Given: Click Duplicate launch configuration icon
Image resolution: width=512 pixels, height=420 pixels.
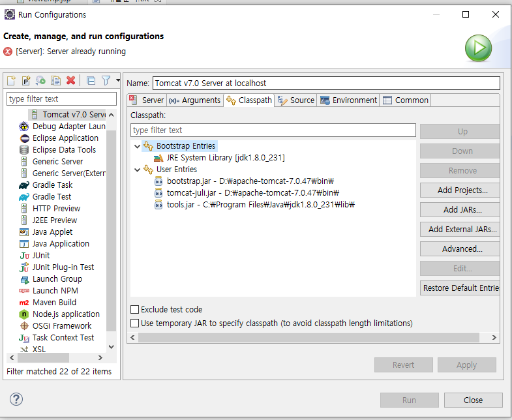Looking at the screenshot, I should tap(55, 80).
